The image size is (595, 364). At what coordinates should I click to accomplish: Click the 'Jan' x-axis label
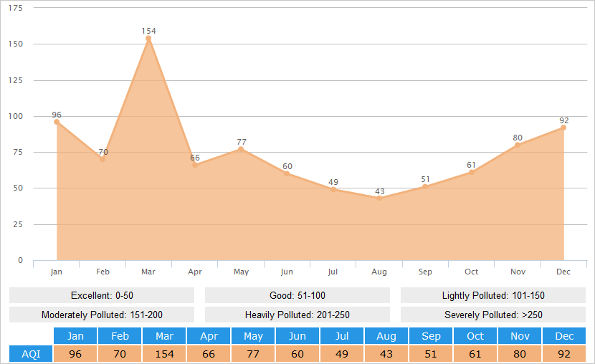[57, 272]
